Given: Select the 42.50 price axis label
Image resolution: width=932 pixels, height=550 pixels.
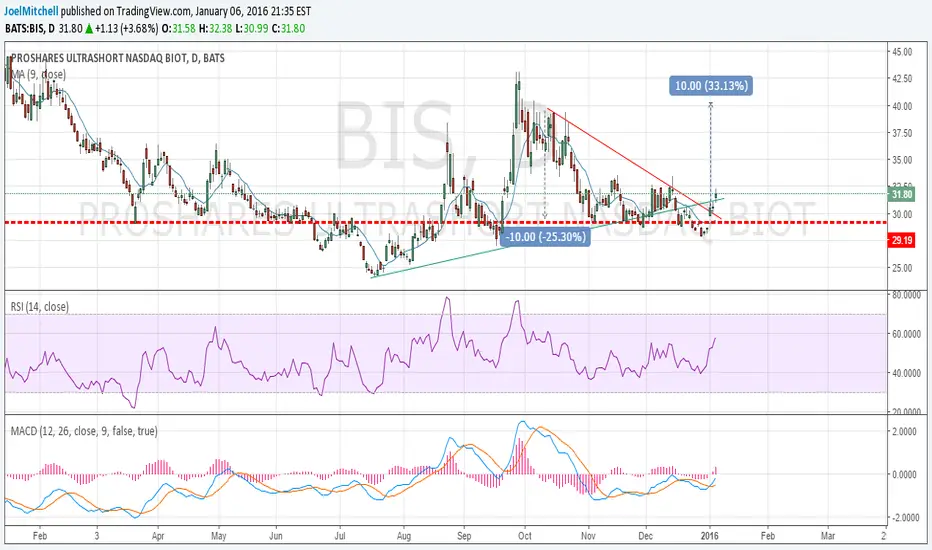Looking at the screenshot, I should tap(902, 78).
